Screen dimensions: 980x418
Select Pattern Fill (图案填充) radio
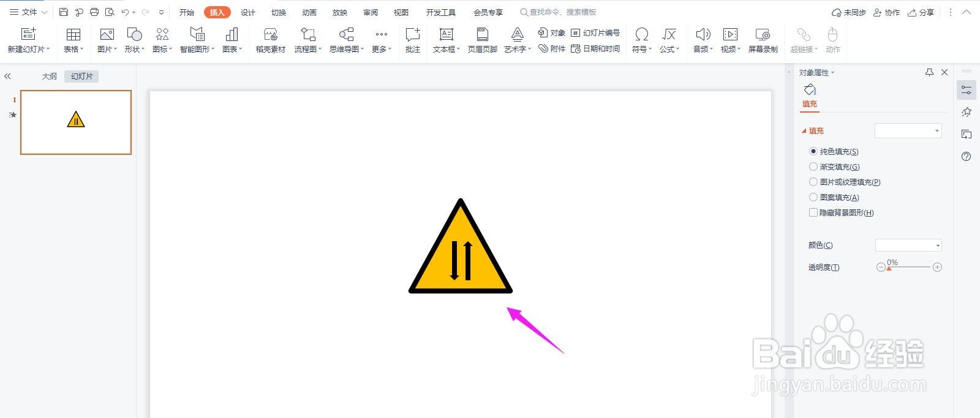(813, 197)
